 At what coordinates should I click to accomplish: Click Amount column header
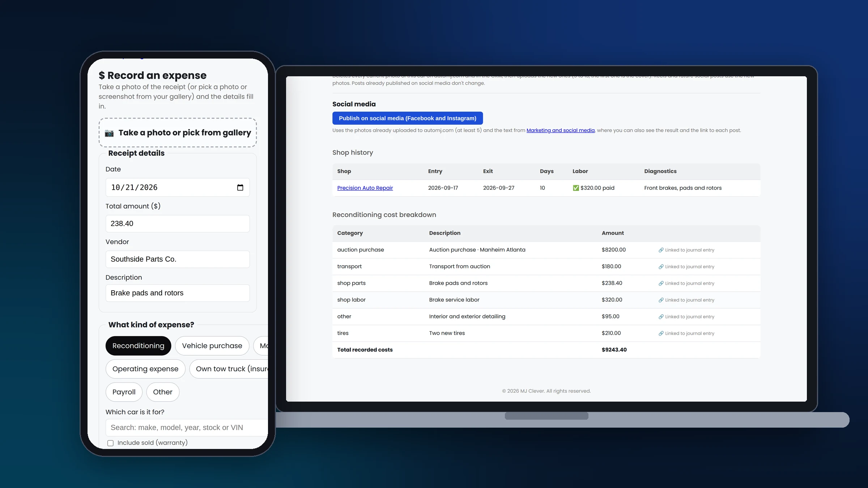click(x=613, y=233)
